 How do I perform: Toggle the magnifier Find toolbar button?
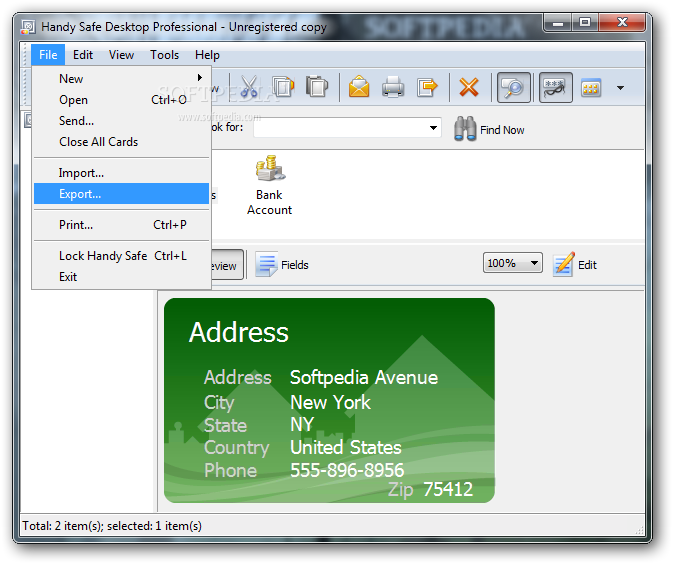(x=513, y=88)
